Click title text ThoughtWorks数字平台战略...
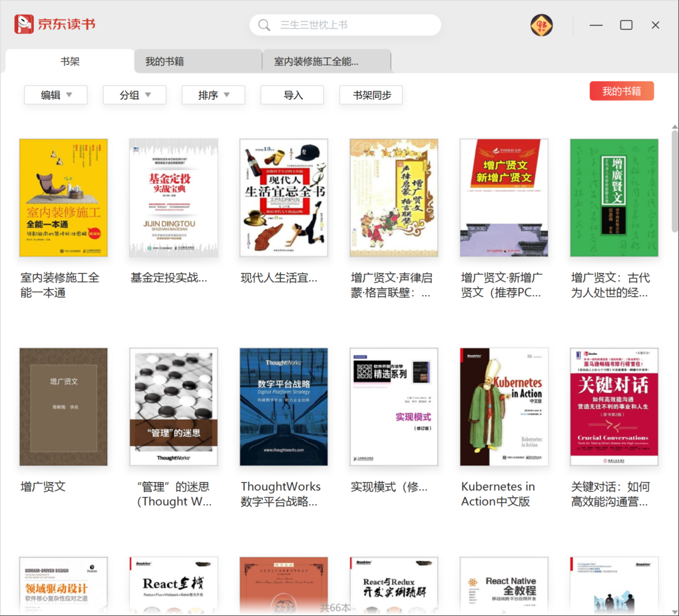This screenshot has width=679, height=616. coord(281,494)
